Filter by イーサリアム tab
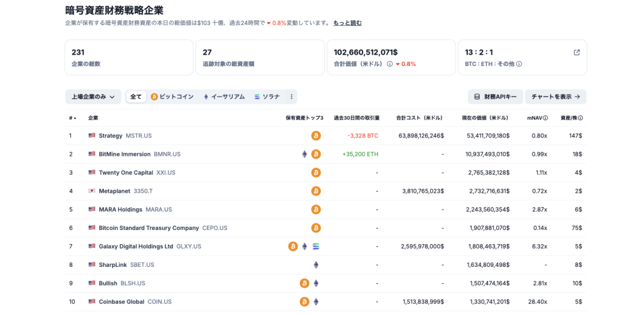Screen dimensions: 644x314 click(x=225, y=97)
